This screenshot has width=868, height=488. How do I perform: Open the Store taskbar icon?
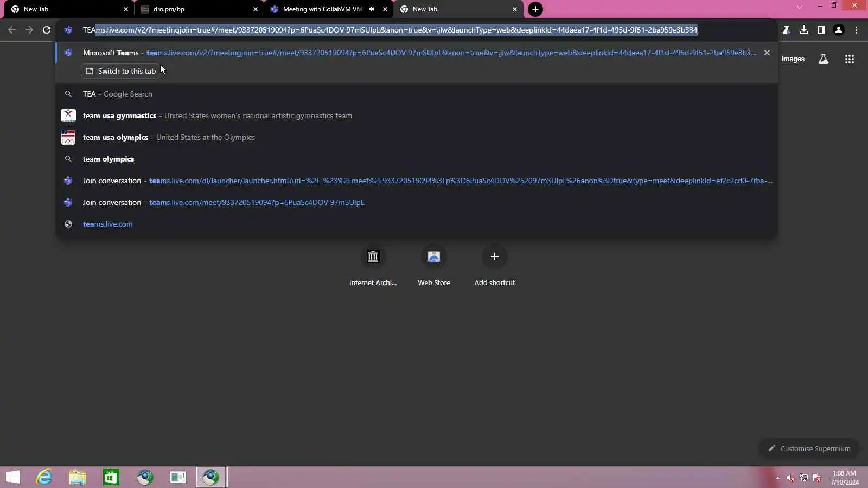[111, 477]
